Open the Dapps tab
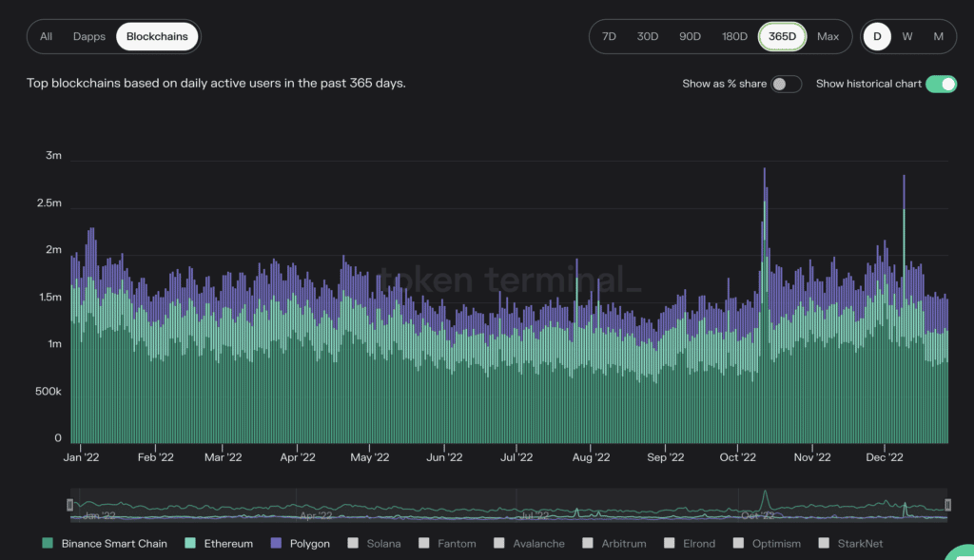The height and width of the screenshot is (560, 974). (x=89, y=36)
